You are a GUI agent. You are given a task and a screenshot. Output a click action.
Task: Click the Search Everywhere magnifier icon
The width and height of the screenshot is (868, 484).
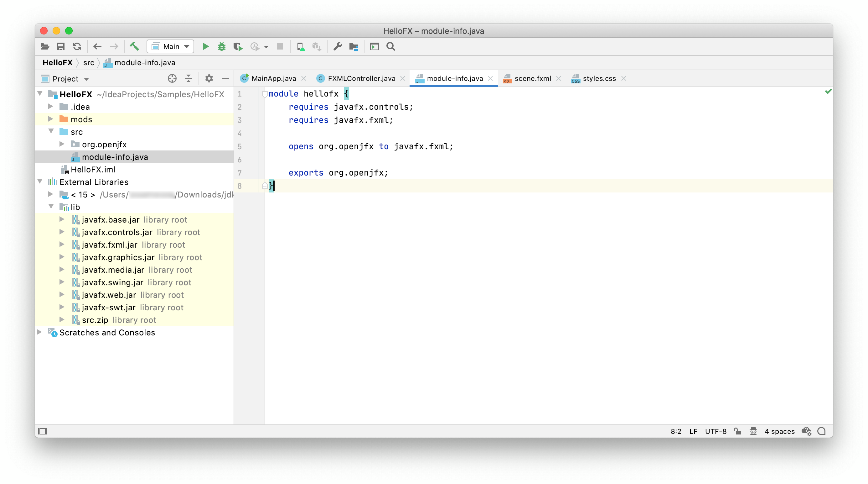pos(390,46)
